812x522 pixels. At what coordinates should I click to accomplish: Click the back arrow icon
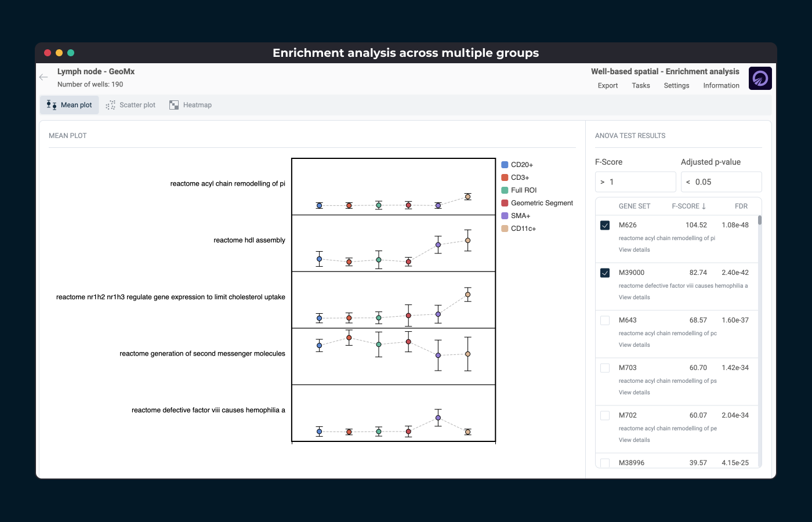[x=43, y=77]
